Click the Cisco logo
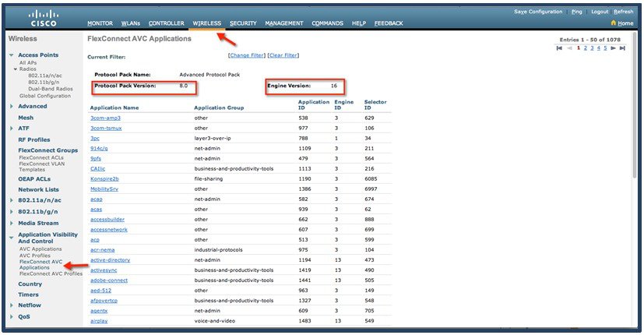The image size is (644, 335). pos(43,19)
